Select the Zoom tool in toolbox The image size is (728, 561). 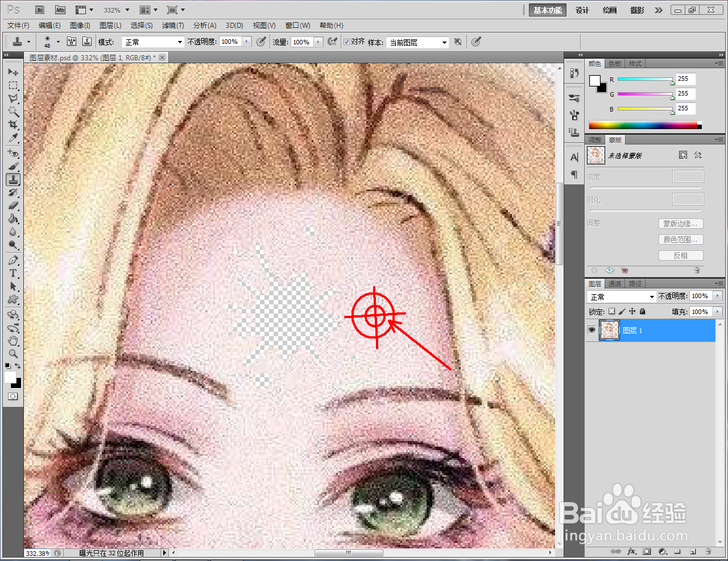coord(13,354)
